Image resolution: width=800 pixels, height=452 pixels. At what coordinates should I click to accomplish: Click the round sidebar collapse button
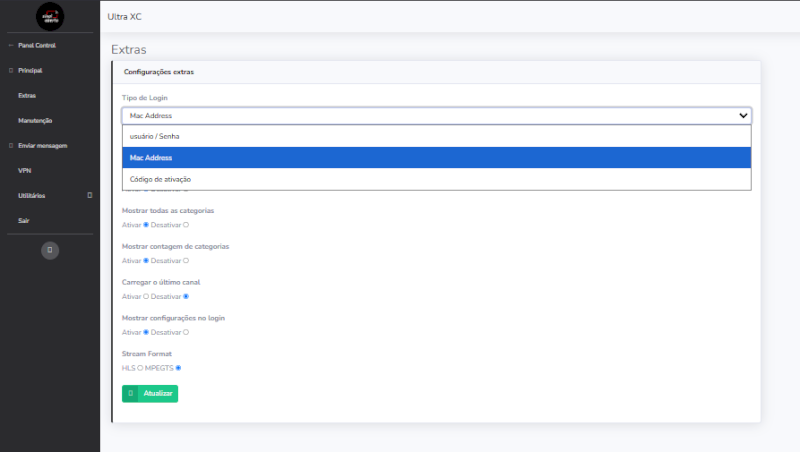pyautogui.click(x=50, y=250)
